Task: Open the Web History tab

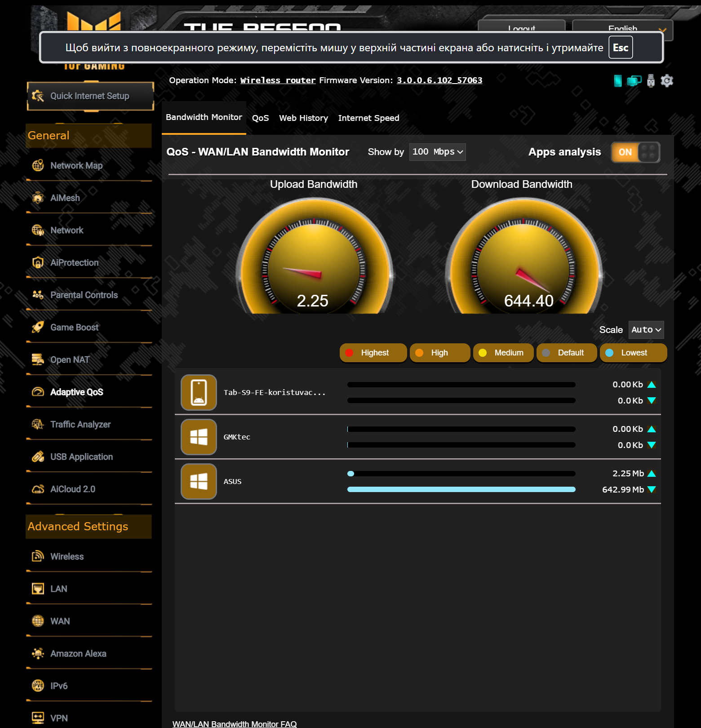Action: (x=303, y=118)
